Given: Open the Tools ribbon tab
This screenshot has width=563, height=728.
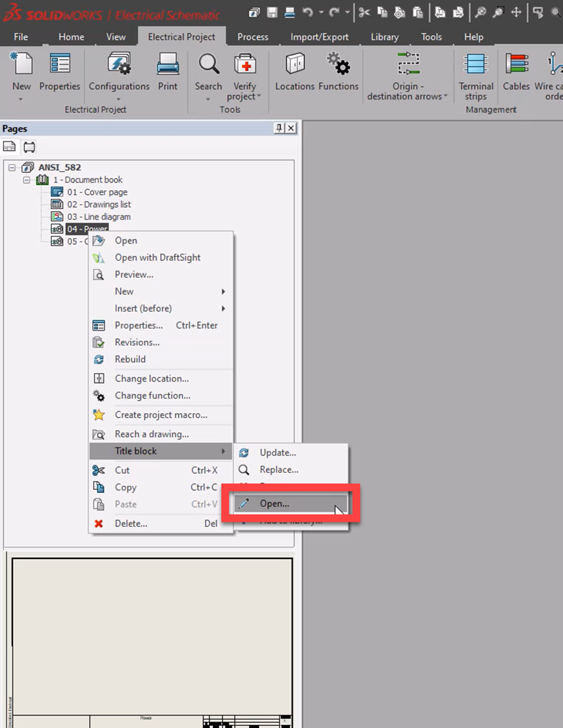Looking at the screenshot, I should point(431,37).
